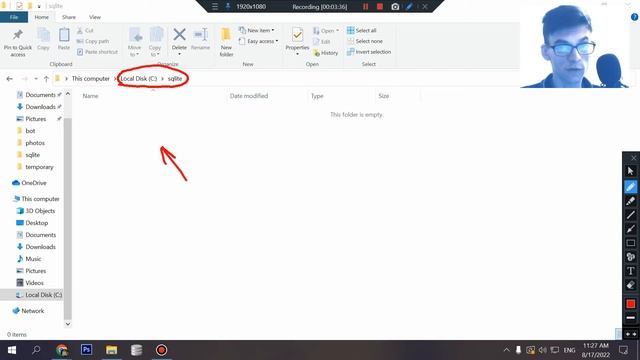
Task: Open Photoshop from the taskbar
Action: (86, 350)
